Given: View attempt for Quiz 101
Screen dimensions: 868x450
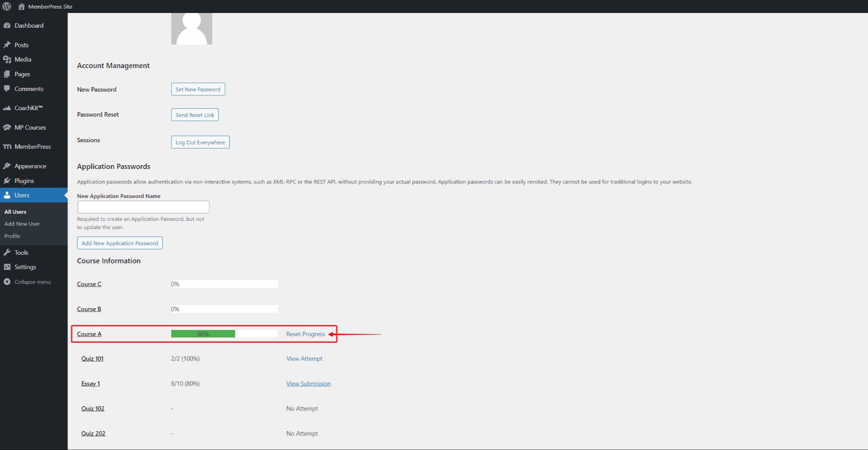Looking at the screenshot, I should click(304, 358).
